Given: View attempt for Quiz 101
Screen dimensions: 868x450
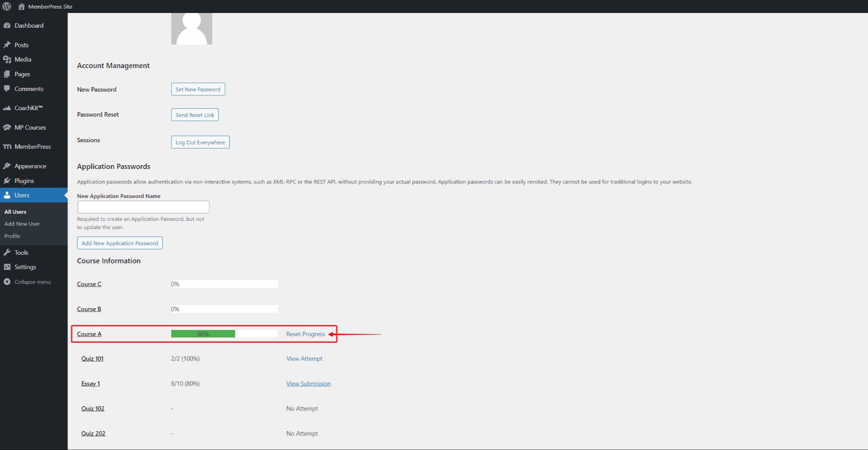Looking at the screenshot, I should click(304, 358).
